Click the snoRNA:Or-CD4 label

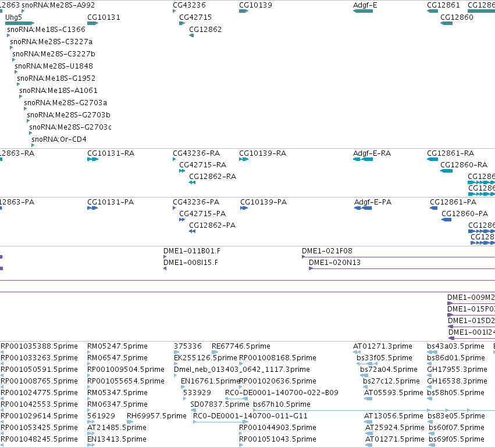click(x=59, y=139)
